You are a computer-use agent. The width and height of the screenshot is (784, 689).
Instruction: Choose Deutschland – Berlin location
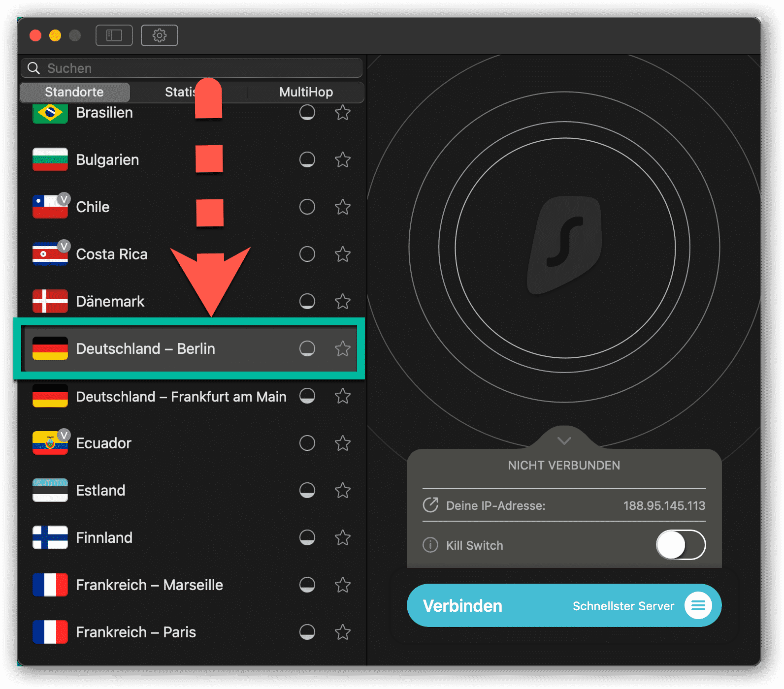192,349
